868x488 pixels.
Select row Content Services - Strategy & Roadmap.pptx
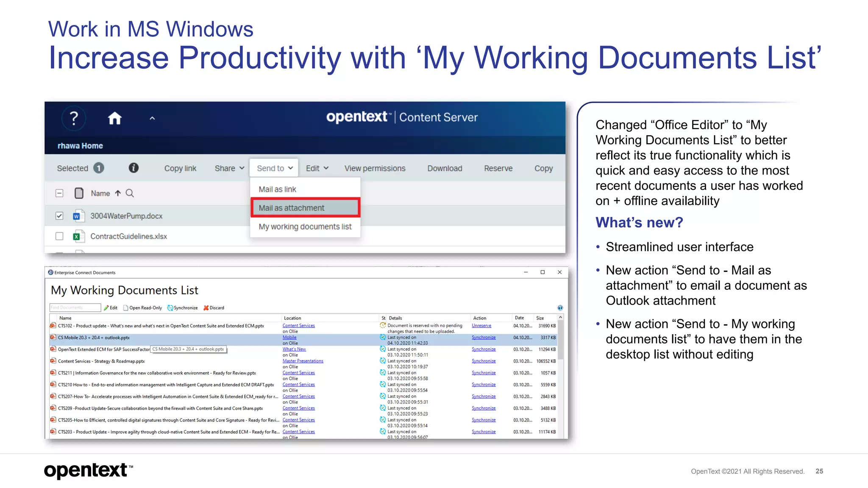[303, 364]
